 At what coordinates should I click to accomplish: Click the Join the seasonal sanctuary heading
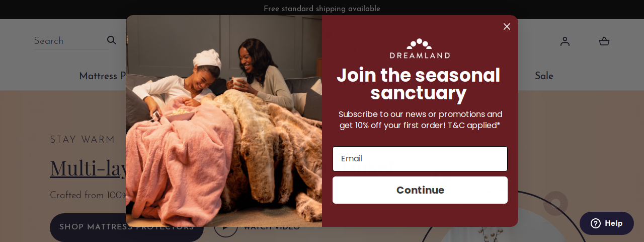[419, 84]
